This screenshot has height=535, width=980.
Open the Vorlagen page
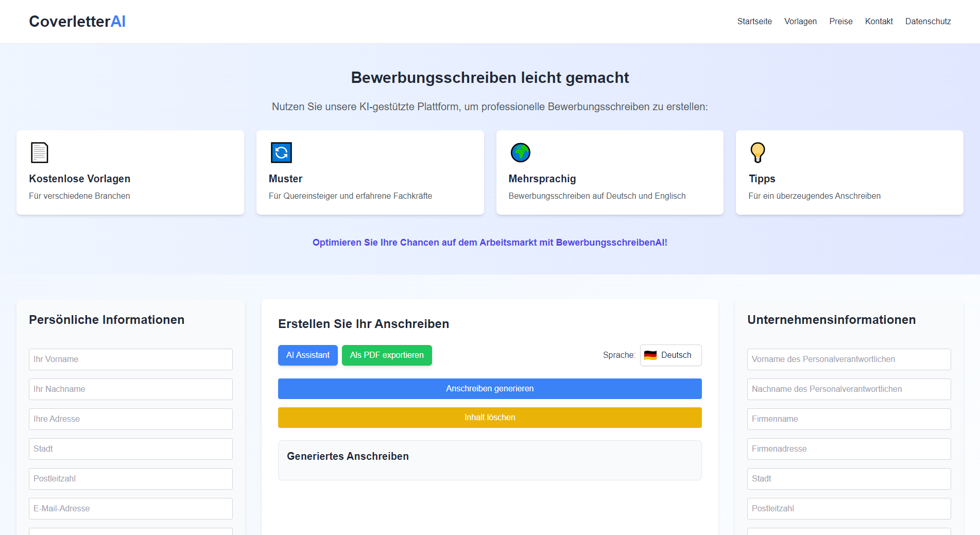800,21
